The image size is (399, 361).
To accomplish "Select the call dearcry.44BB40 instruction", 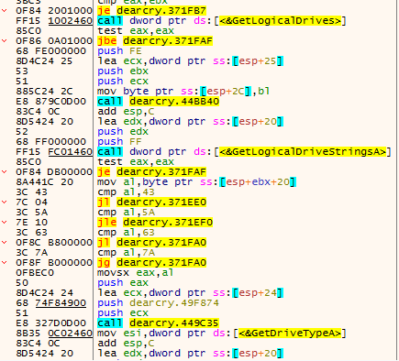I will [158, 101].
